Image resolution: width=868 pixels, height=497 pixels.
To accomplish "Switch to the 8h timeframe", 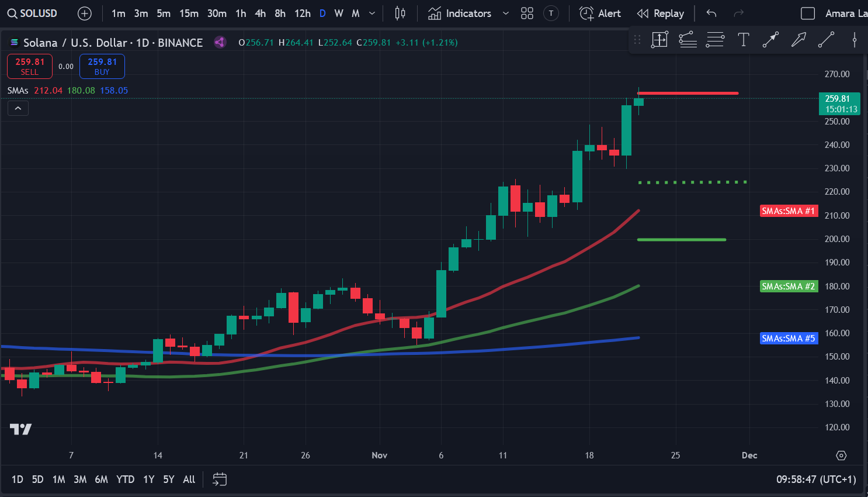I will tap(280, 13).
